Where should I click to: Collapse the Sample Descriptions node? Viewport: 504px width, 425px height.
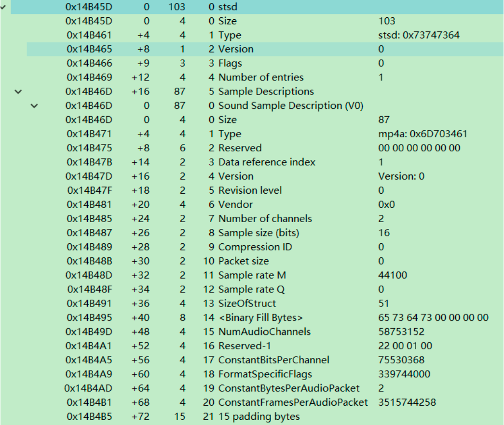18,92
